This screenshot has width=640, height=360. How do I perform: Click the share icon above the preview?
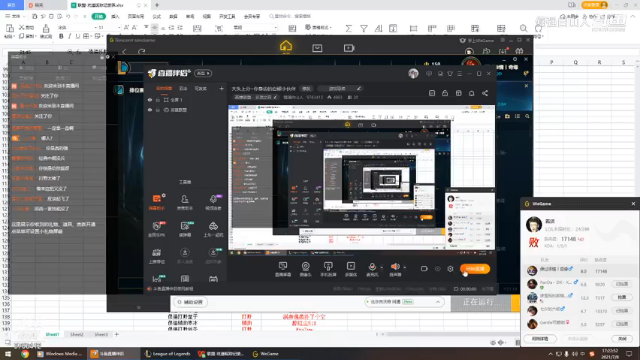point(485,93)
